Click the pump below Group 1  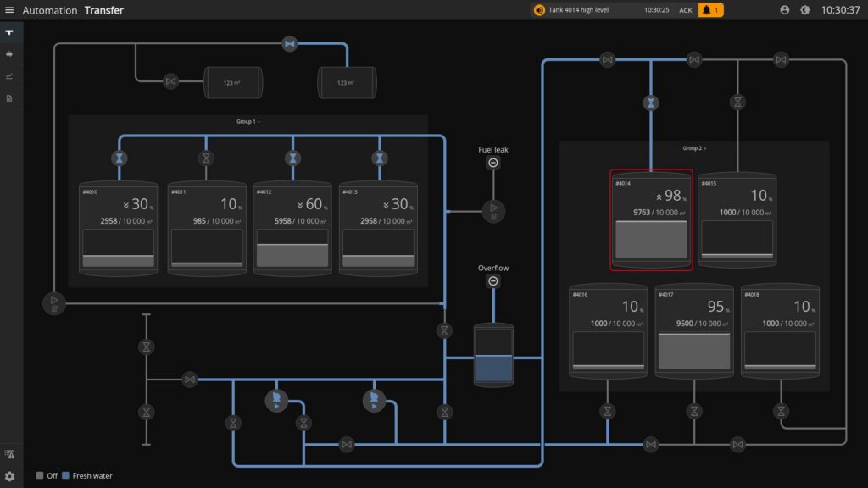click(x=54, y=303)
